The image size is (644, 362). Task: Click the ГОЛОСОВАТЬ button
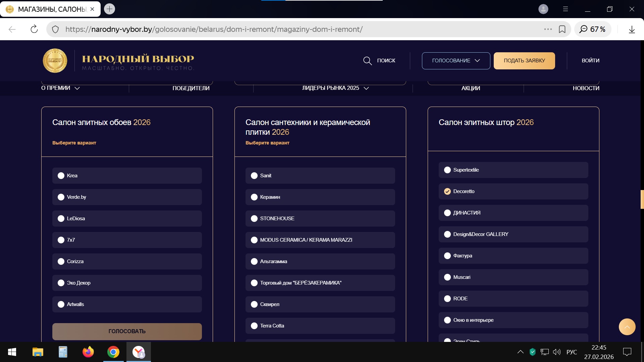tap(127, 331)
